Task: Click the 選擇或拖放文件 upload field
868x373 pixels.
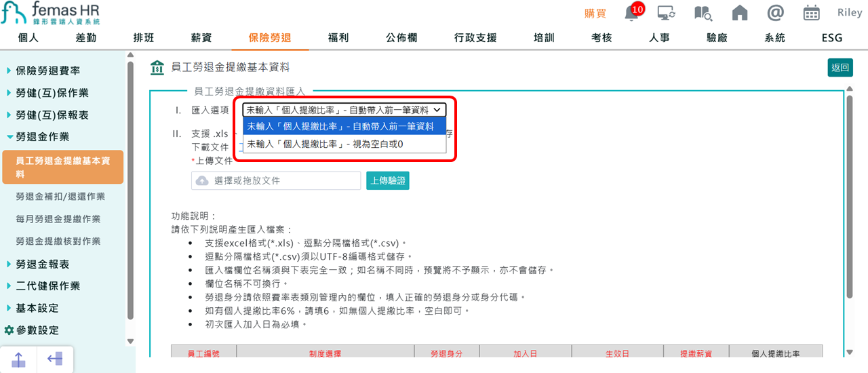Action: (276, 180)
